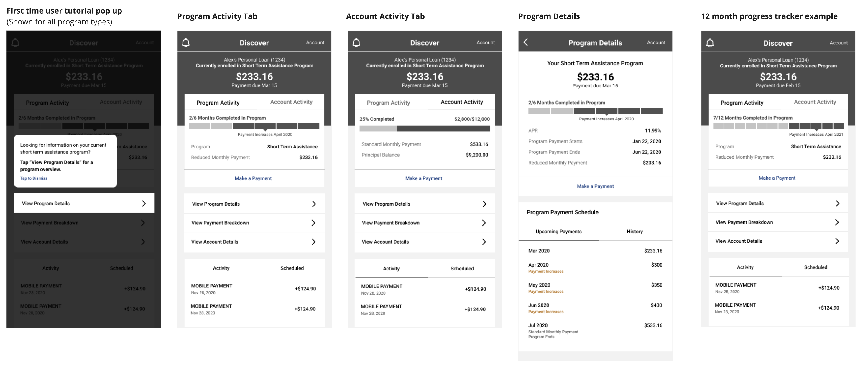Open View Program Details in tutorial pop up screen
Screen dimensions: 868x367
[x=84, y=203]
